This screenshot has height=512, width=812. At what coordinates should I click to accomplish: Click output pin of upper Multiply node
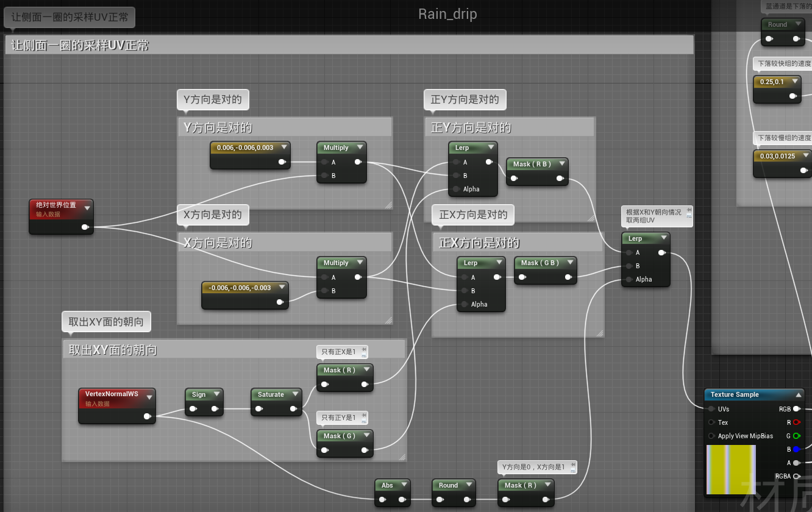[x=358, y=162]
